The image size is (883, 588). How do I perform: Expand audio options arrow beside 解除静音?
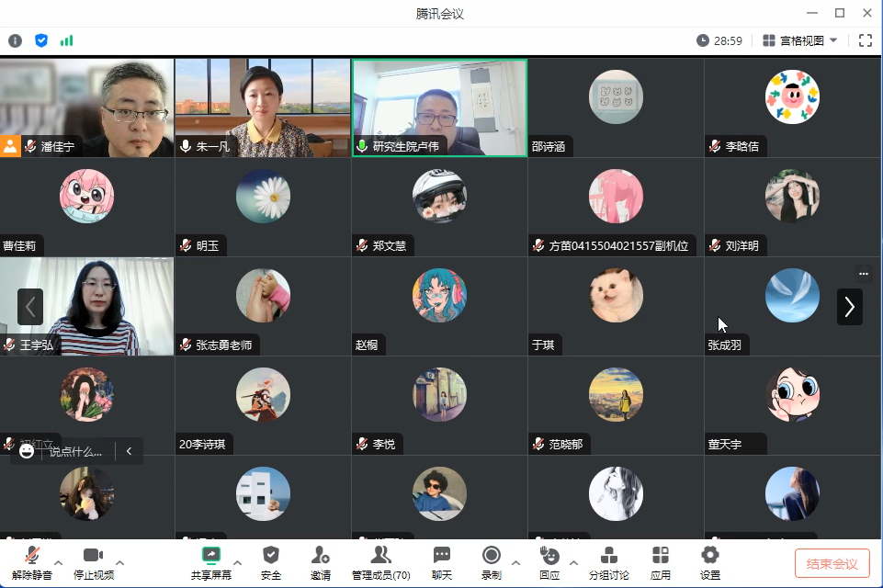click(59, 562)
